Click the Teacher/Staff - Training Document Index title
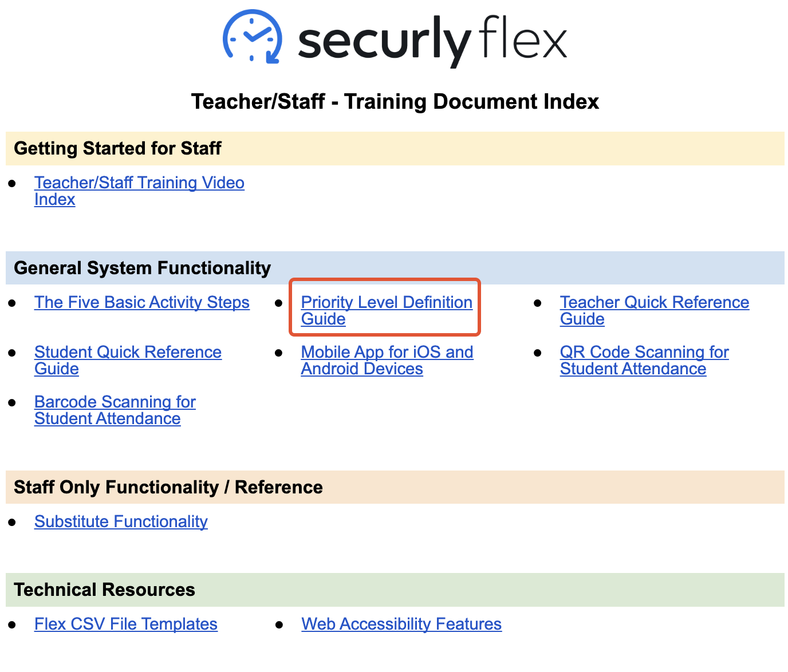Image resolution: width=788 pixels, height=672 pixels. [395, 101]
